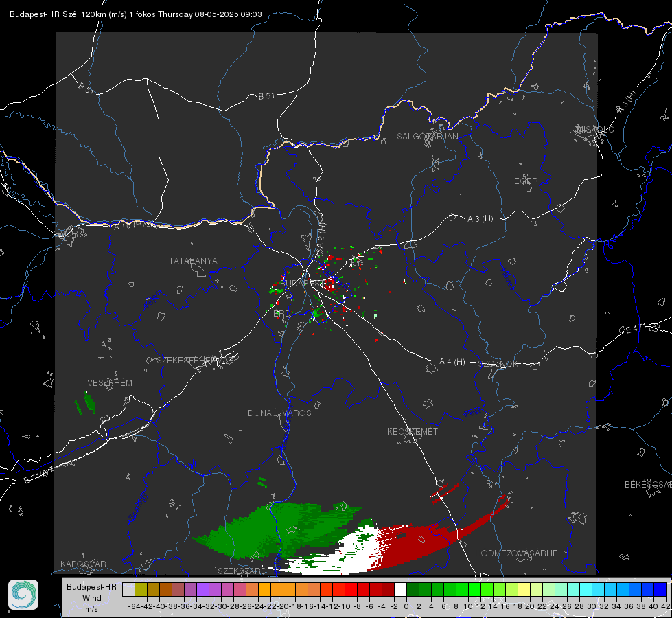Pick the dark green swatch between 0 and 2

[x=413, y=590]
